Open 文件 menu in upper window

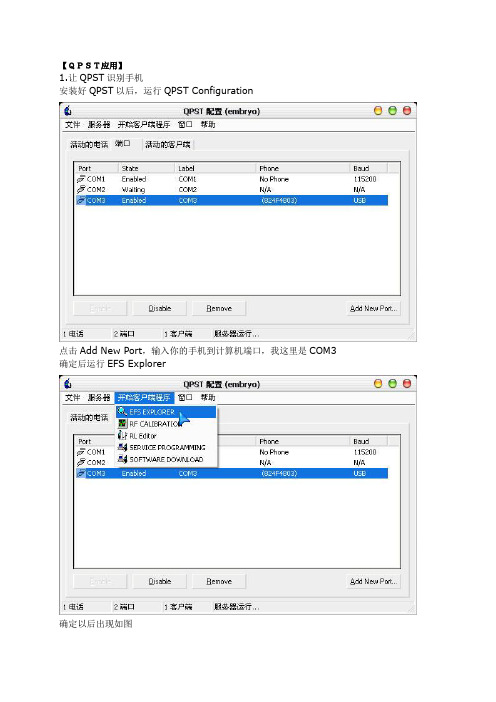coord(73,124)
